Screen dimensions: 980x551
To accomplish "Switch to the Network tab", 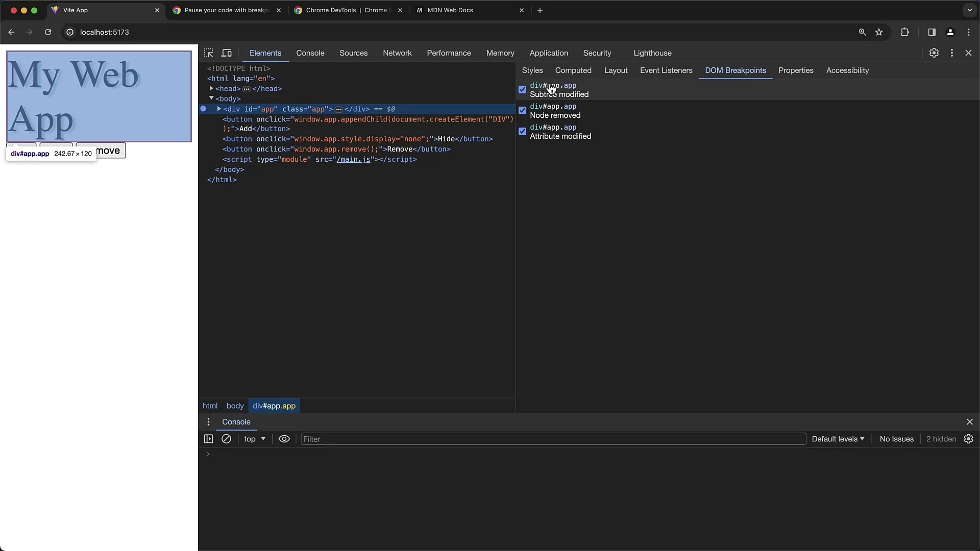I will coord(397,53).
